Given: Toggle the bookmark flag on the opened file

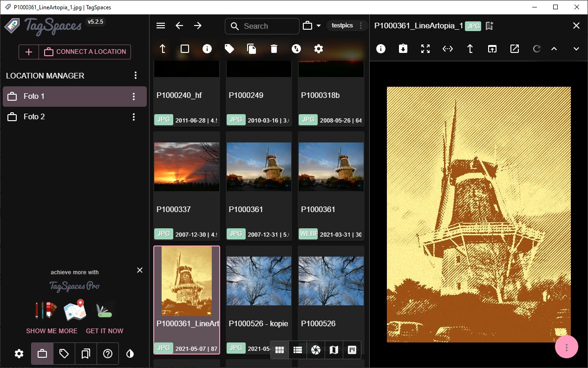Looking at the screenshot, I should click(489, 26).
